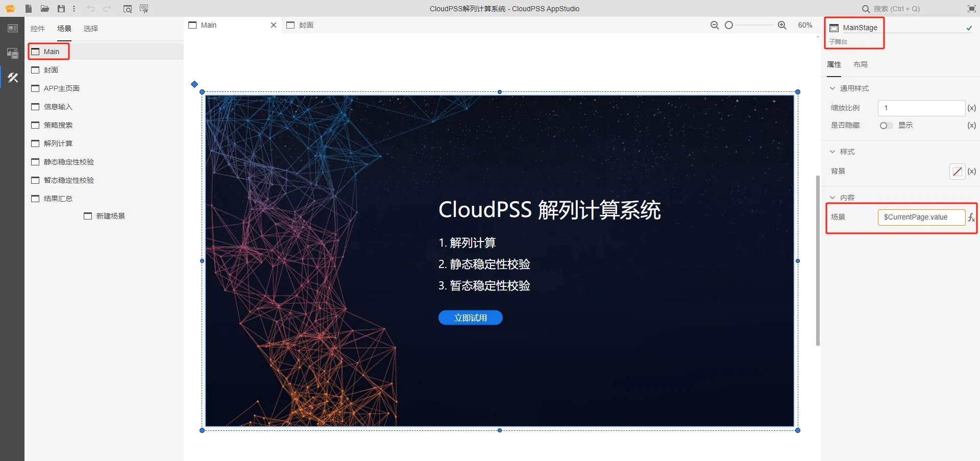This screenshot has width=980, height=461.
Task: Click the '3. 暂态稳定性校验' text on canvas
Action: pyautogui.click(x=484, y=285)
